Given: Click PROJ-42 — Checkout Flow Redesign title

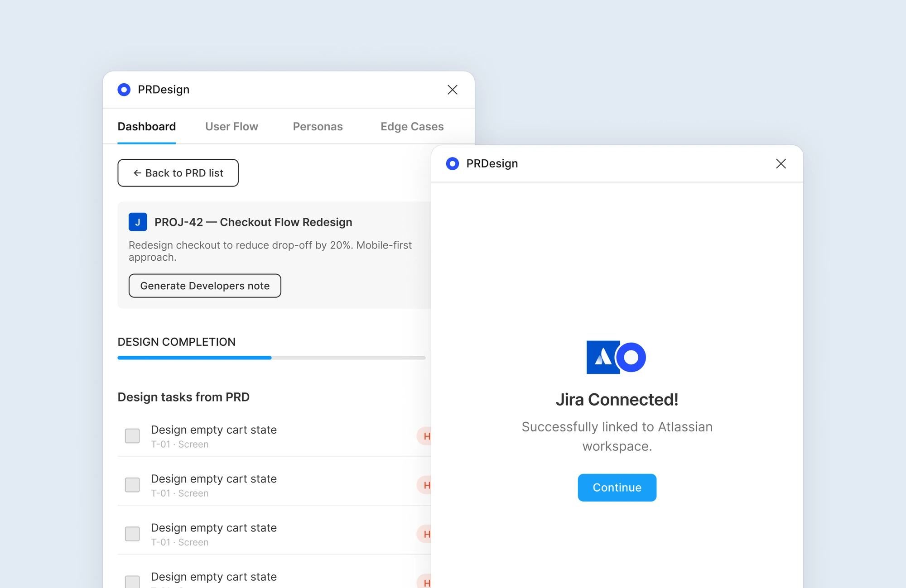Looking at the screenshot, I should (253, 222).
